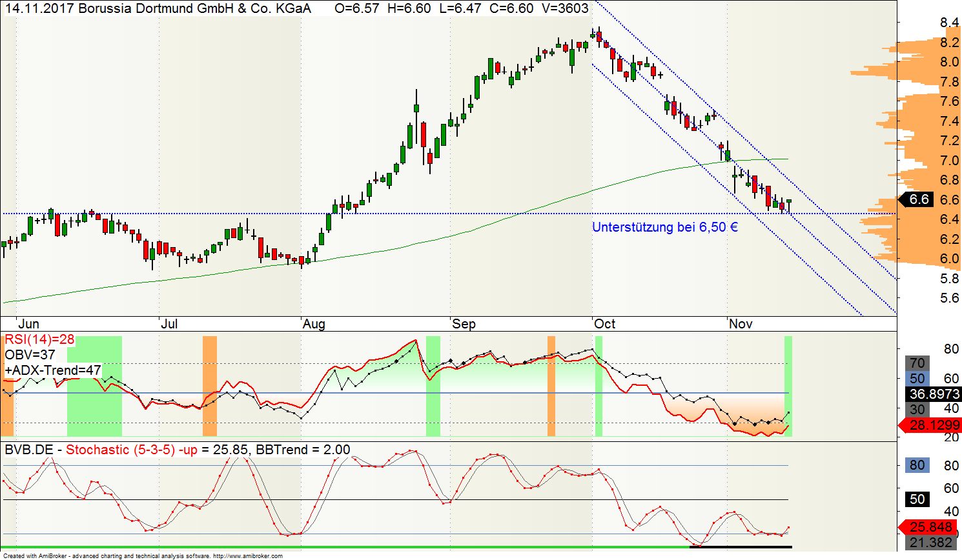The image size is (962, 560).
Task: Click the 7.6 price axis label
Action: point(949,101)
